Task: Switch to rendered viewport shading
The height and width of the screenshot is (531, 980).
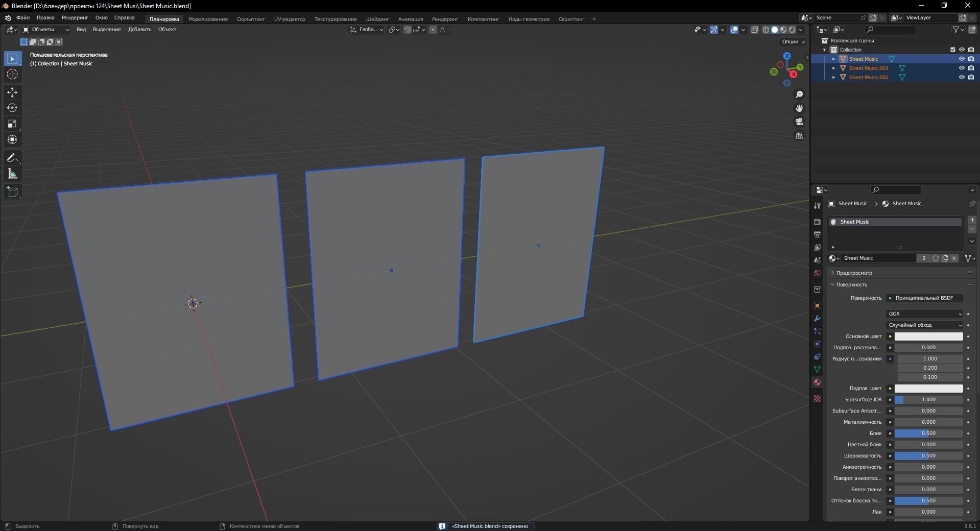Action: [x=792, y=30]
